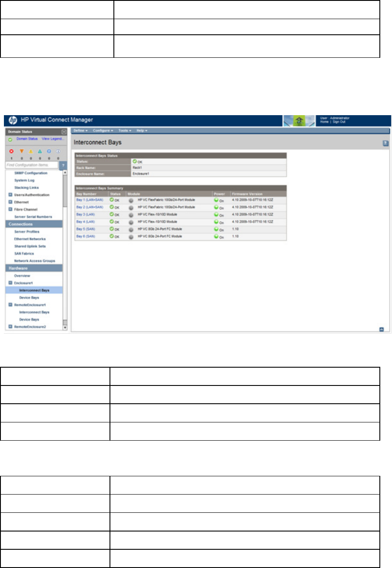This screenshot has width=392, height=568.
Task: Expand the Users/Authentication tree node
Action: pos(10,195)
